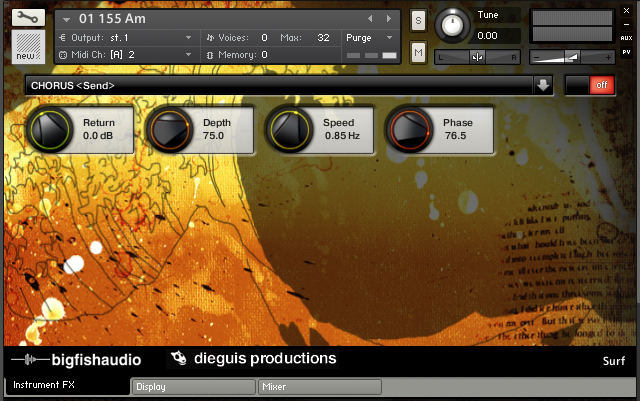The height and width of the screenshot is (401, 640).
Task: Switch to the Mixer tab
Action: [x=320, y=387]
